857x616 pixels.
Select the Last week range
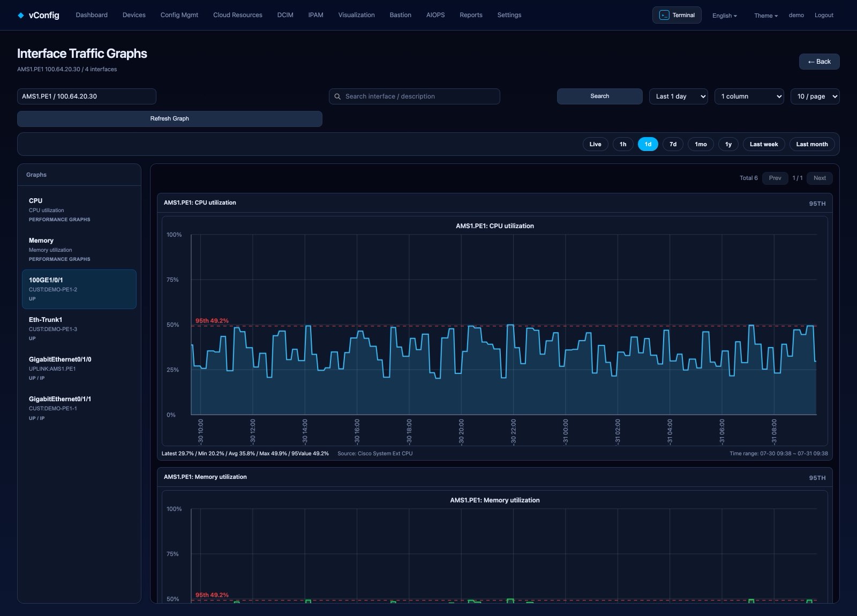764,144
